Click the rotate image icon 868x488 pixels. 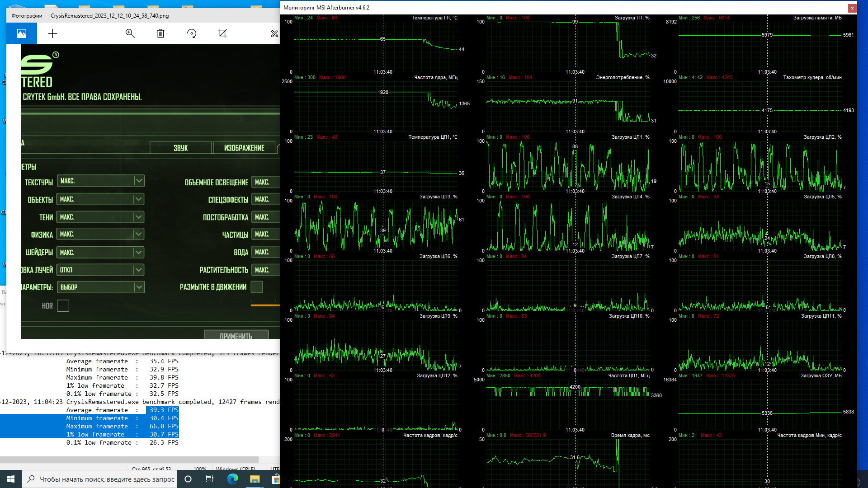192,33
